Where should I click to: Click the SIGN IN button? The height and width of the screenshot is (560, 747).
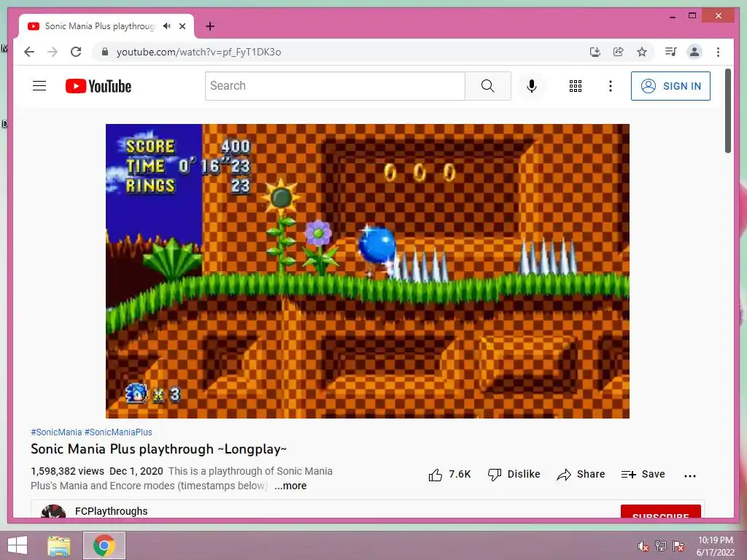[670, 86]
